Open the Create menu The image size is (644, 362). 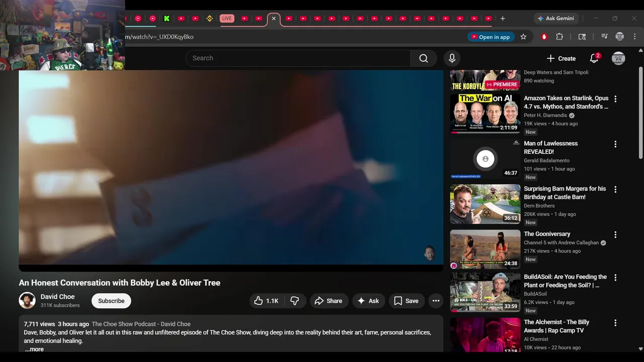[561, 58]
